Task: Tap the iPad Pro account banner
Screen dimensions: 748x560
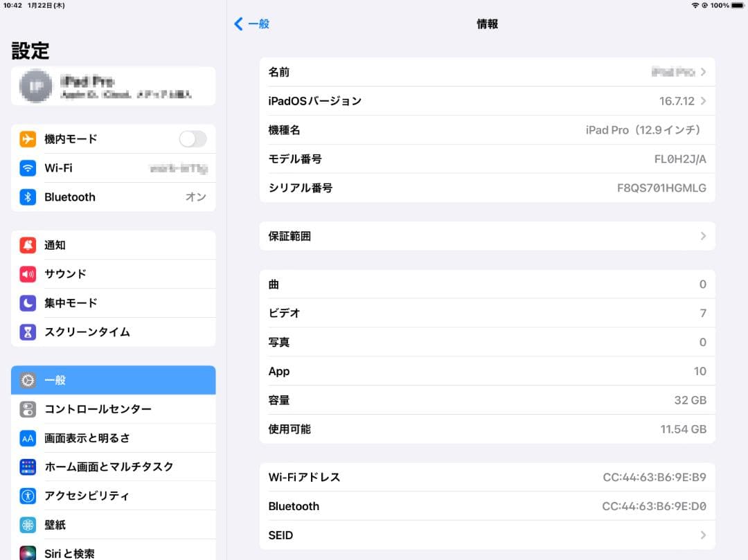Action: point(113,86)
